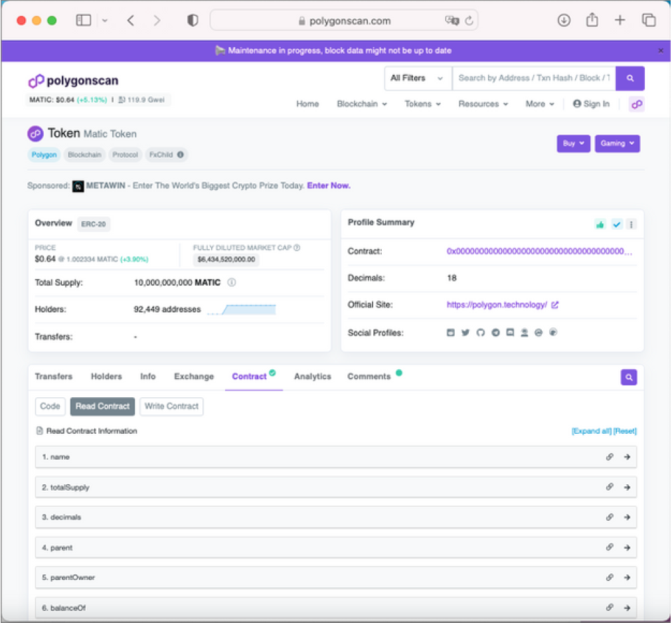Open the Gaming dropdown
The height and width of the screenshot is (623, 672).
click(x=617, y=143)
